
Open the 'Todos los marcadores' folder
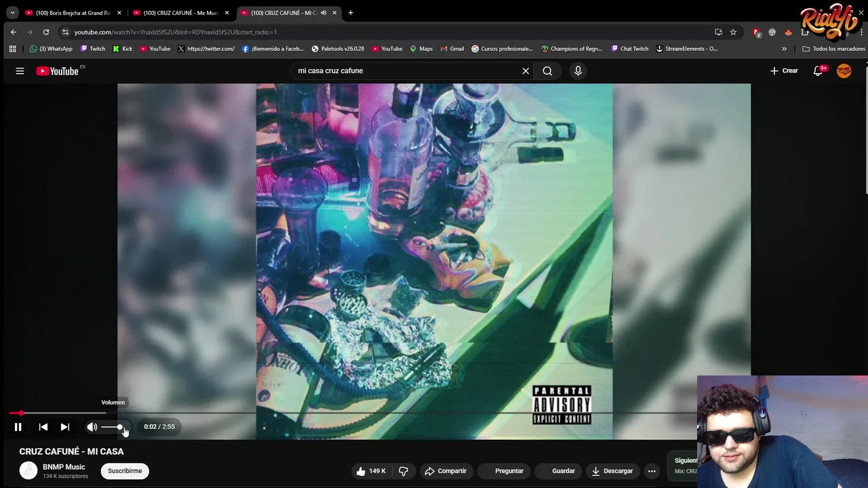click(833, 49)
